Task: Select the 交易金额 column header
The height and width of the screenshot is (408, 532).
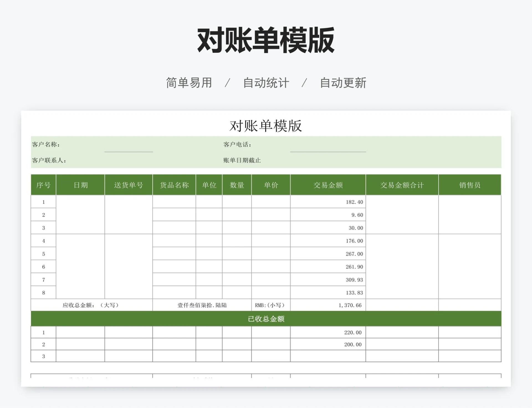Action: (x=328, y=185)
